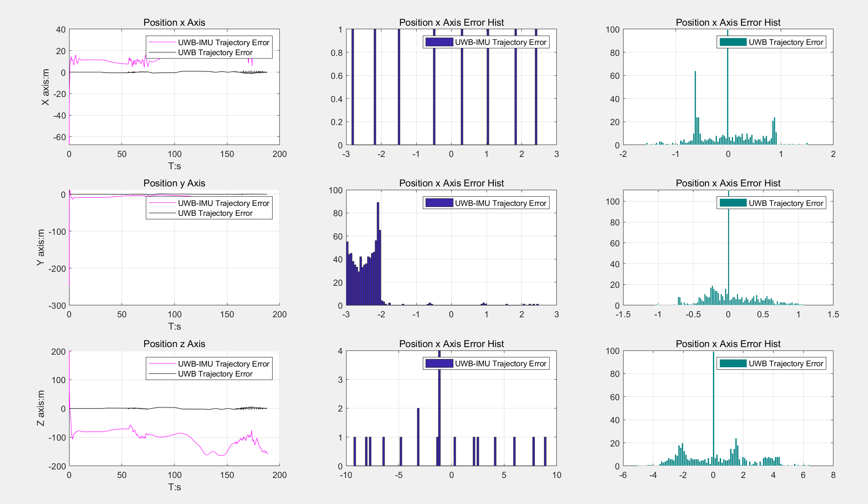868x504 pixels.
Task: Click 'UWB Trajectory Error' legend entry in Position x Axis plot
Action: tap(215, 52)
